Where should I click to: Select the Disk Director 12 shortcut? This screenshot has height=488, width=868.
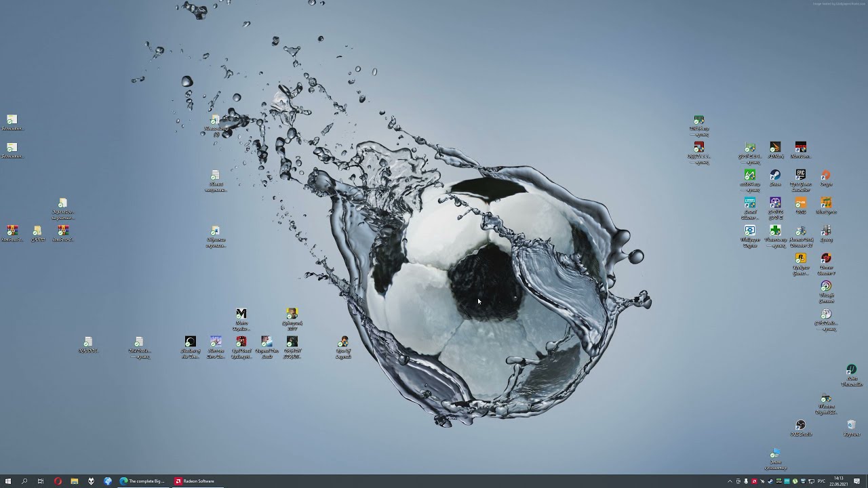point(800,236)
